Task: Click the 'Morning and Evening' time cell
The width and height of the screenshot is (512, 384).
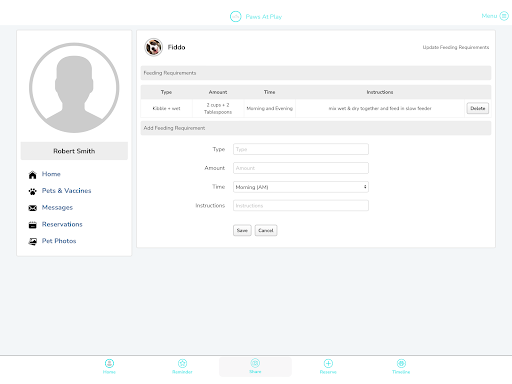Action: coord(270,108)
